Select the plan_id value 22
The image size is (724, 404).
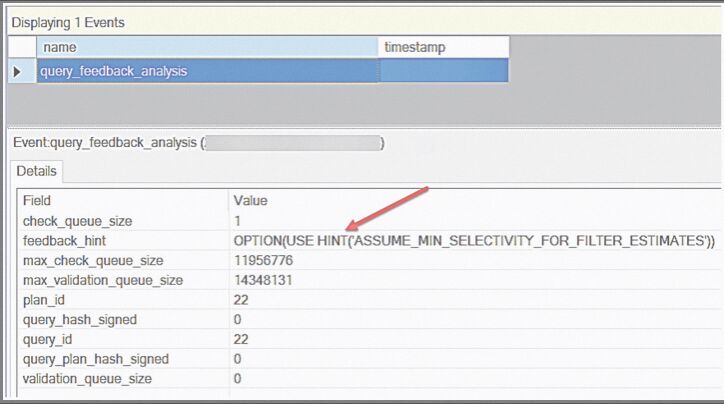[x=241, y=300]
